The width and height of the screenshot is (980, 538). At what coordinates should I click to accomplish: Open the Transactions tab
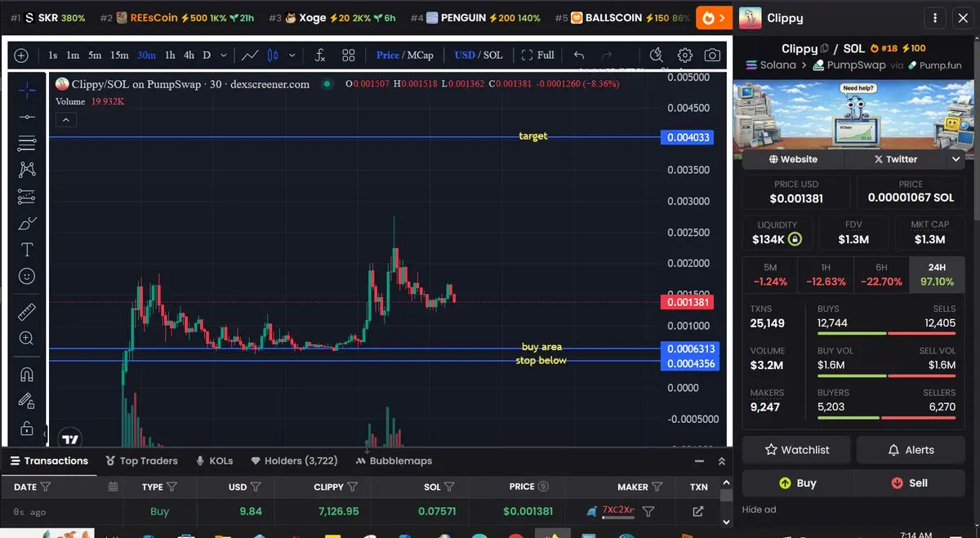click(x=49, y=460)
